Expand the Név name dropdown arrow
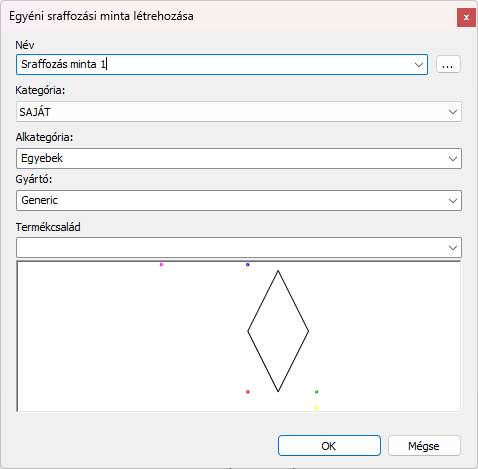 (419, 65)
